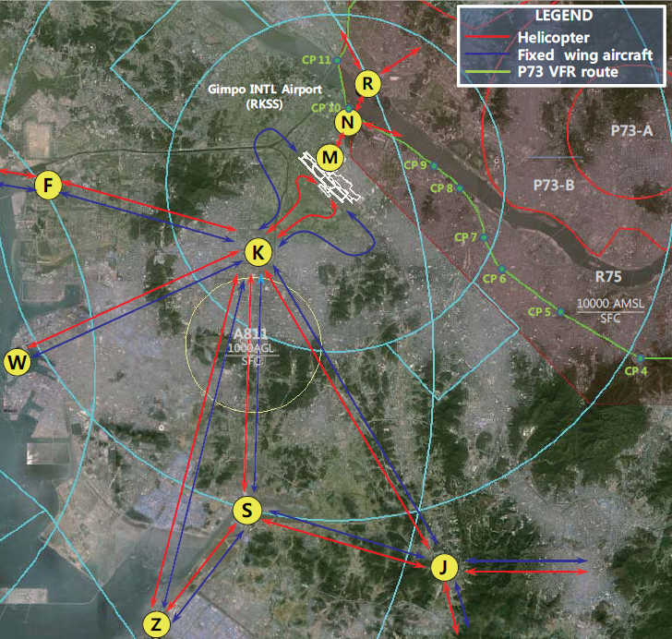Select waypoint marker S
The height and width of the screenshot is (639, 672).
[247, 511]
